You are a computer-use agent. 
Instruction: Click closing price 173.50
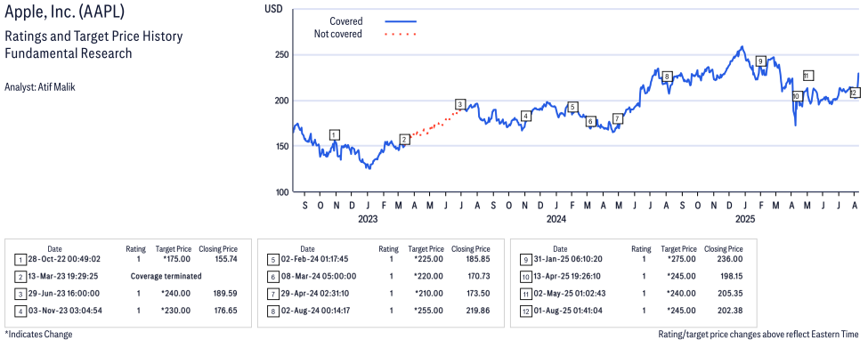(478, 294)
